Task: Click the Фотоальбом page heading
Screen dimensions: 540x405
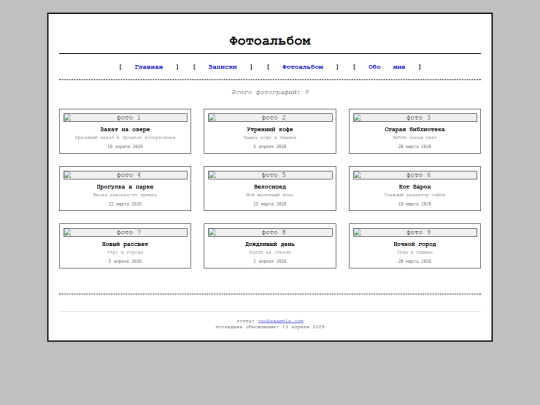Action: click(x=270, y=41)
